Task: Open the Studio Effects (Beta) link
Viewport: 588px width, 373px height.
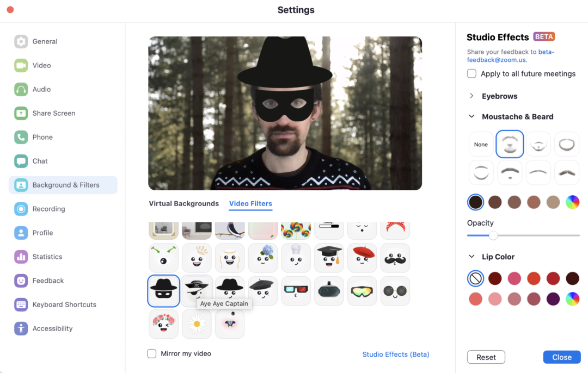Action: [x=396, y=355]
